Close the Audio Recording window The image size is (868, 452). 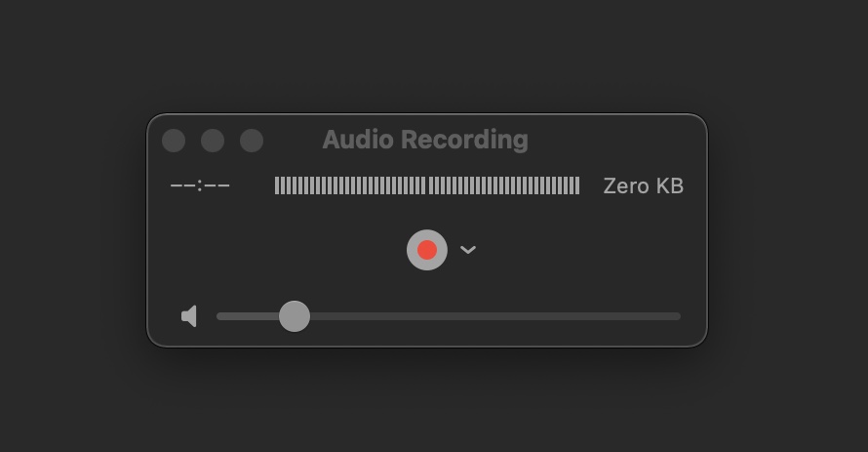pos(174,141)
